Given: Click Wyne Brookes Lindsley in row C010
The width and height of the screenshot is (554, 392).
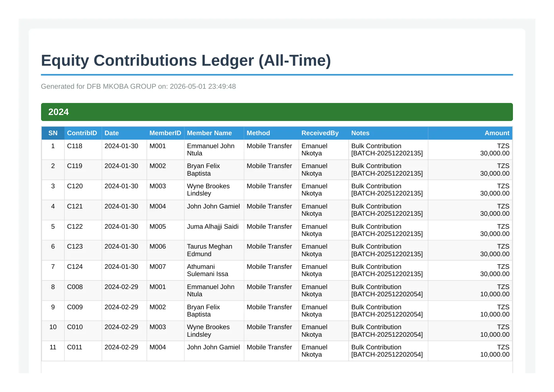Looking at the screenshot, I should pyautogui.click(x=208, y=331).
